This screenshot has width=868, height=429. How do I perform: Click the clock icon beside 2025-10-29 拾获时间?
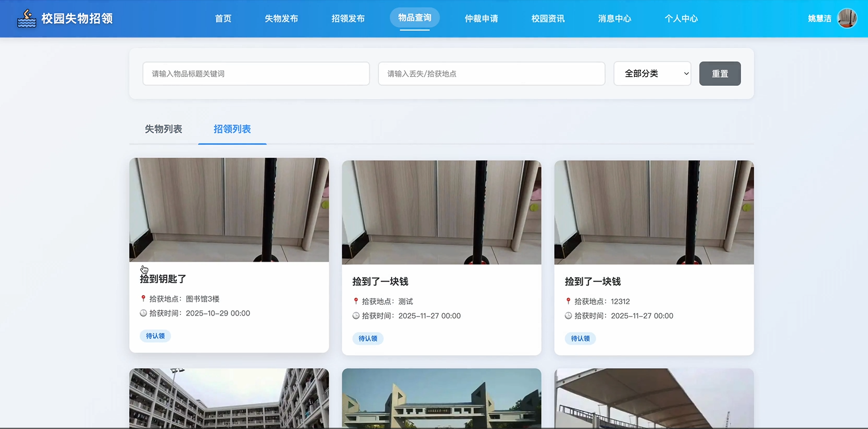[144, 313]
